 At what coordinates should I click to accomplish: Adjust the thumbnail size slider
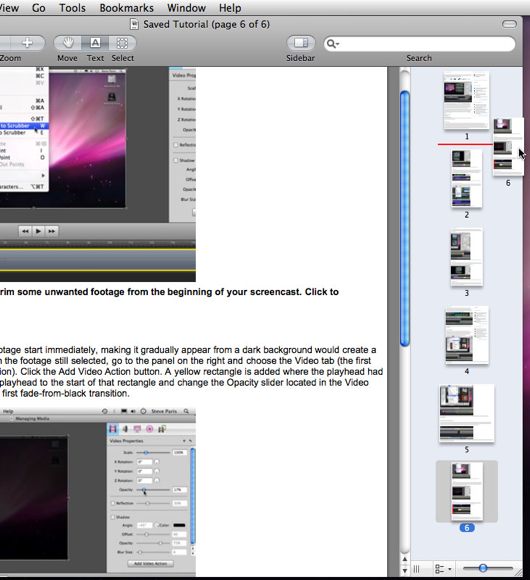click(x=483, y=568)
